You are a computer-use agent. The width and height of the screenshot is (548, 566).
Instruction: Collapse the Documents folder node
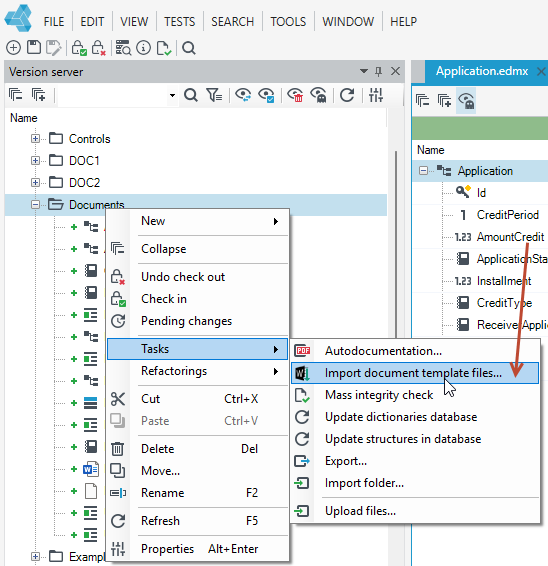pyautogui.click(x=35, y=205)
